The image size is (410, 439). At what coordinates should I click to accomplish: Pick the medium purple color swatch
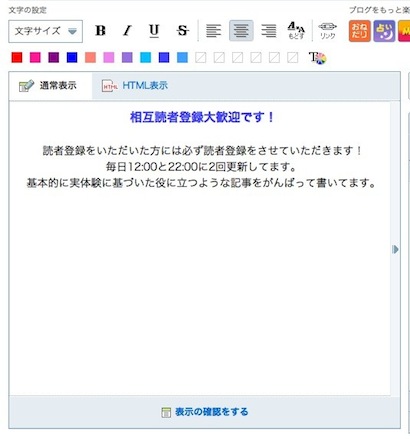127,58
